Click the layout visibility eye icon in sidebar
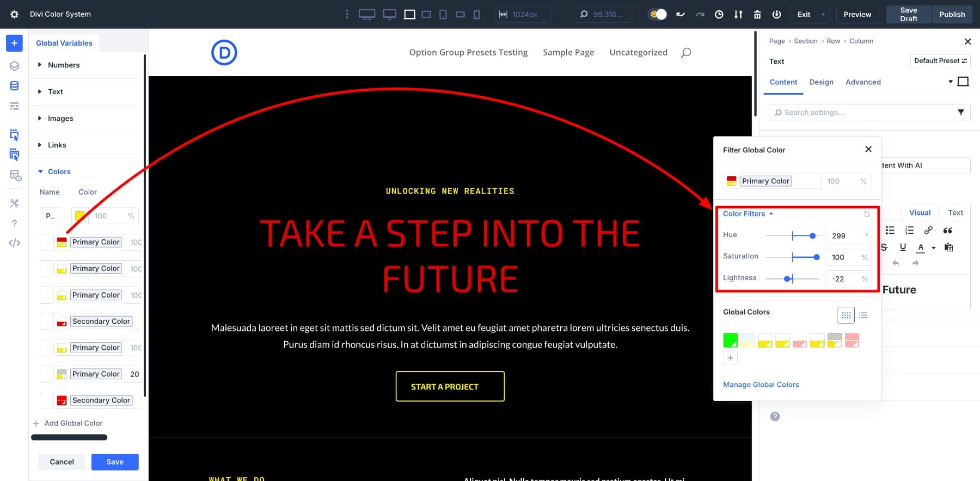980x481 pixels. pos(15,176)
